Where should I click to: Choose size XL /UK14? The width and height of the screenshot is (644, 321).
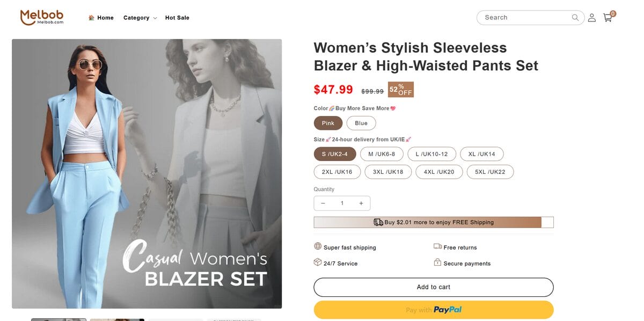pos(481,154)
